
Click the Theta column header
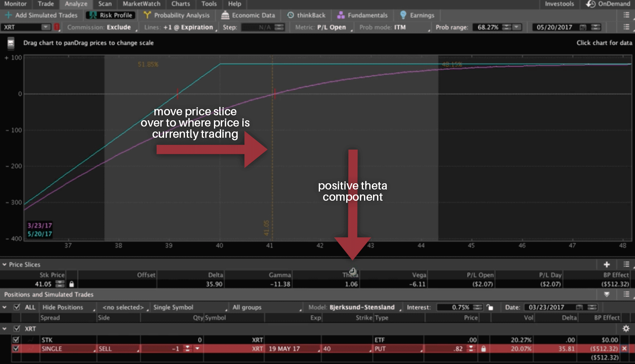(x=350, y=275)
